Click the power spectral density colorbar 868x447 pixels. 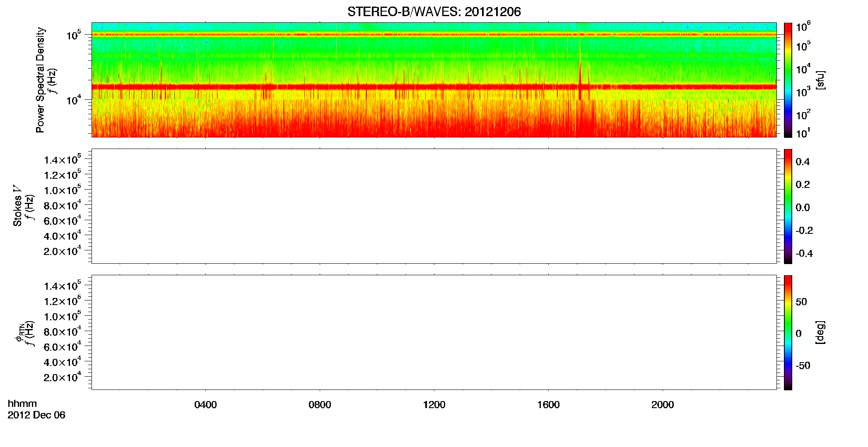coord(788,80)
